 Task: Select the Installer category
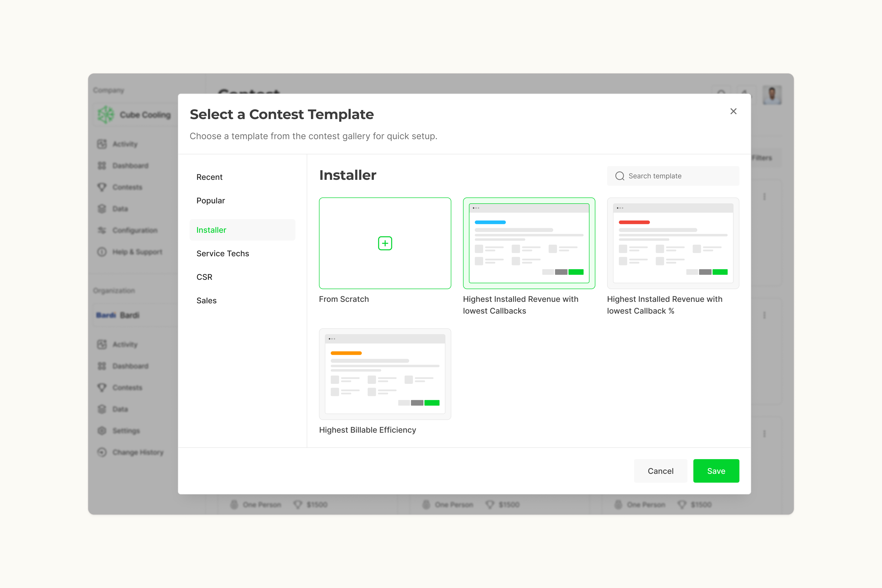(242, 230)
